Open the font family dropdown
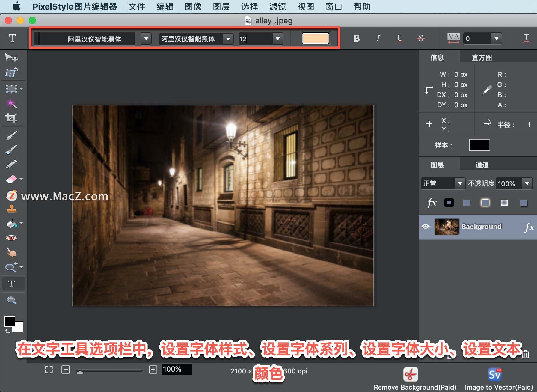This screenshot has width=537, height=392. (x=228, y=39)
